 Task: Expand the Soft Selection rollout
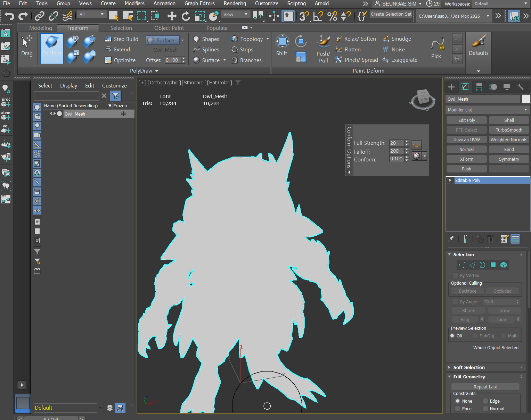point(468,367)
